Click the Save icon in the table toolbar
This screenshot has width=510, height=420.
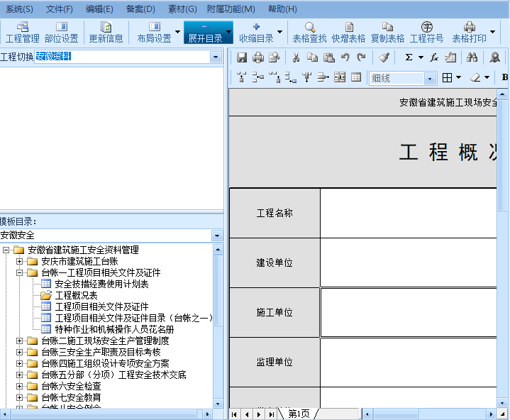242,57
